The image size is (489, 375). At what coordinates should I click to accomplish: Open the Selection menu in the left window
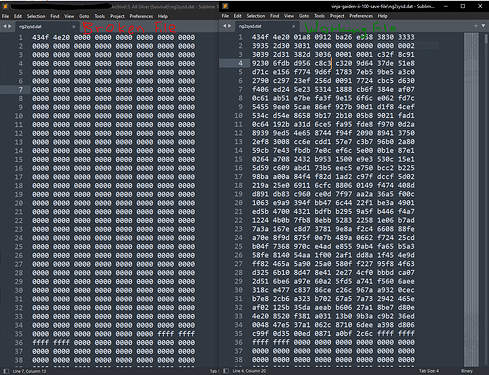pyautogui.click(x=36, y=16)
